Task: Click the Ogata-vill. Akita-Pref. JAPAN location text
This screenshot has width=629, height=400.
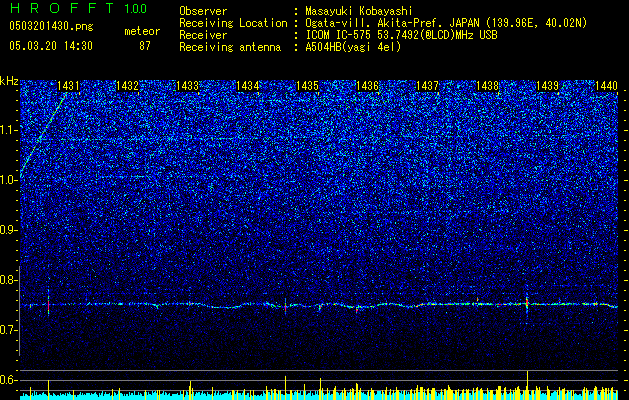Action: [x=446, y=23]
